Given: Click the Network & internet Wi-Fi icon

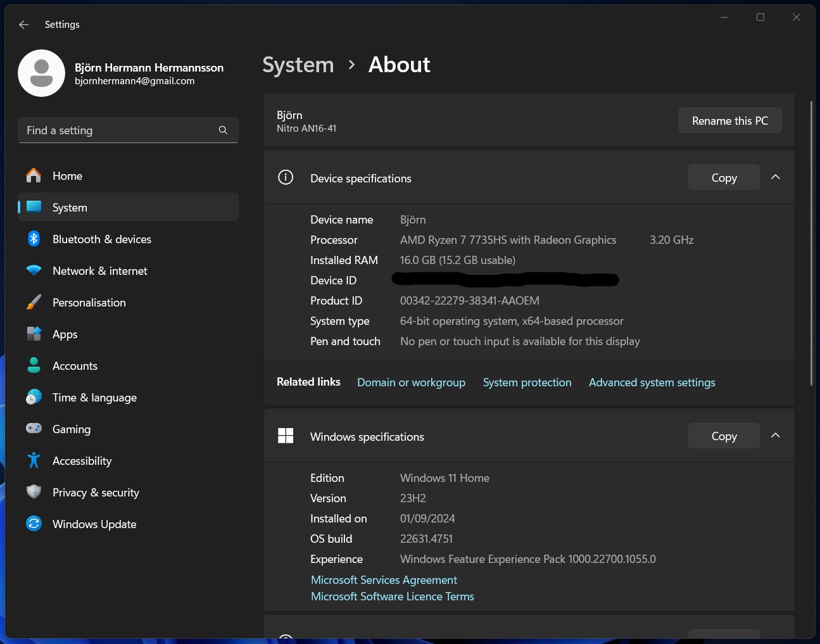Looking at the screenshot, I should pyautogui.click(x=34, y=270).
